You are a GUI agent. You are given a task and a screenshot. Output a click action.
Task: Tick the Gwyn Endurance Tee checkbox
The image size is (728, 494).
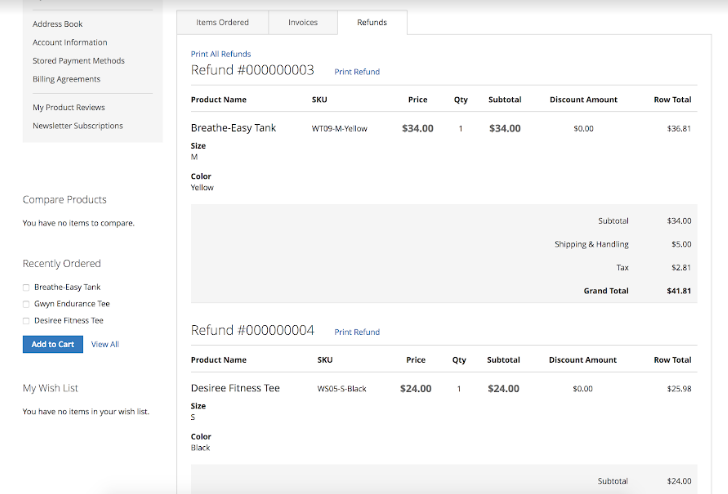pyautogui.click(x=26, y=304)
